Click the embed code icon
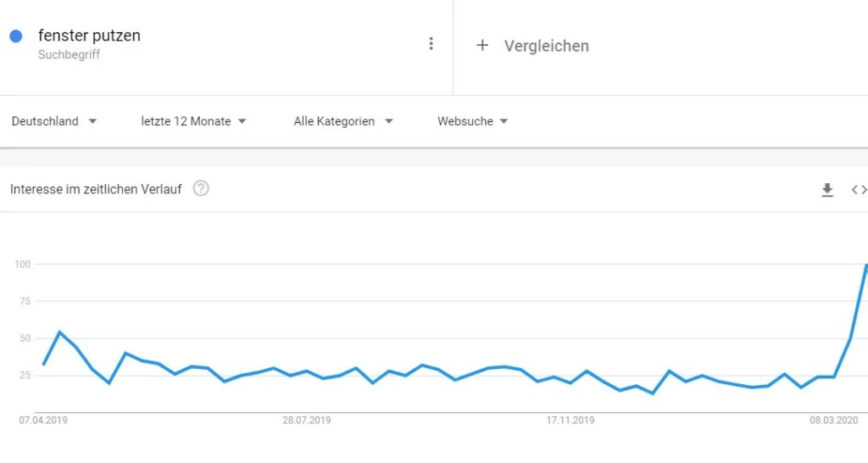 tap(859, 190)
